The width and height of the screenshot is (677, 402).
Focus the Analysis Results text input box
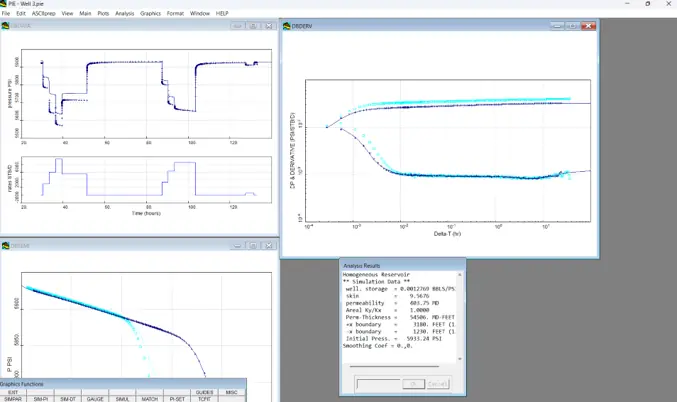tap(379, 384)
